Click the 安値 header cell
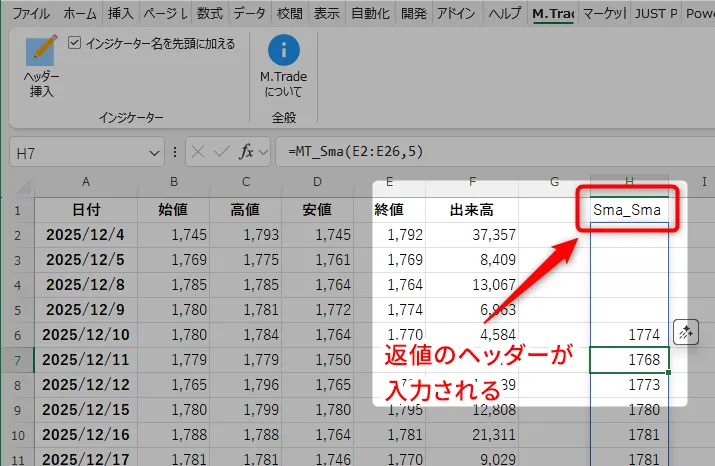The image size is (715, 466). point(317,210)
